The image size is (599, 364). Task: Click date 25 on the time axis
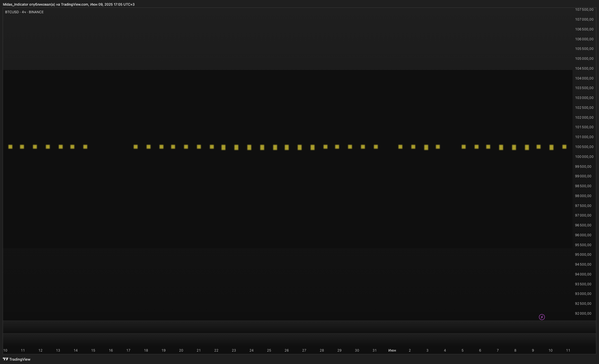269,351
